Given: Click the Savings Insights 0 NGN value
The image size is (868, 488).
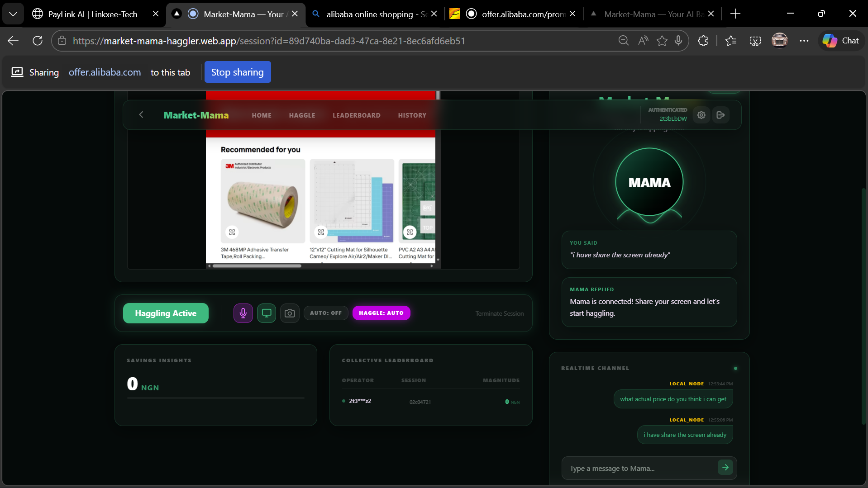Looking at the screenshot, I should pos(143,384).
